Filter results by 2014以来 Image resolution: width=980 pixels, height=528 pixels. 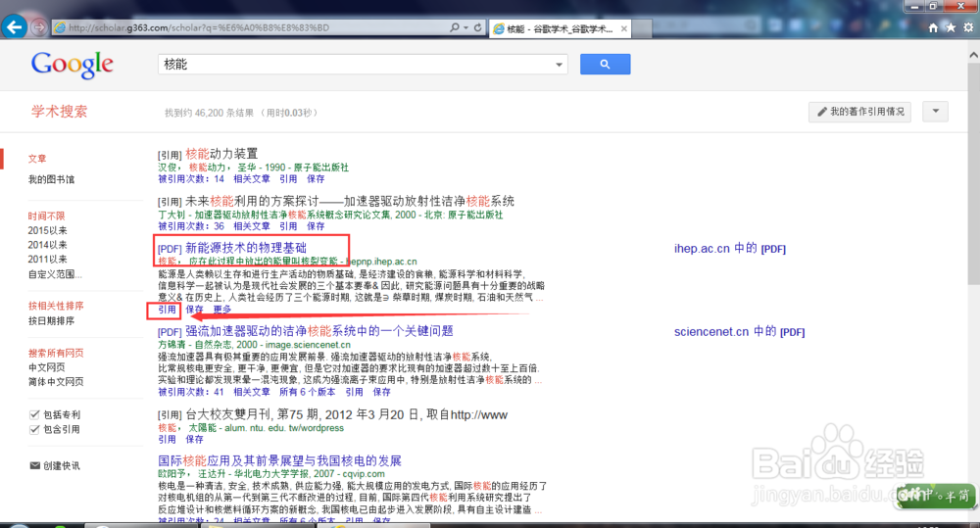[47, 244]
